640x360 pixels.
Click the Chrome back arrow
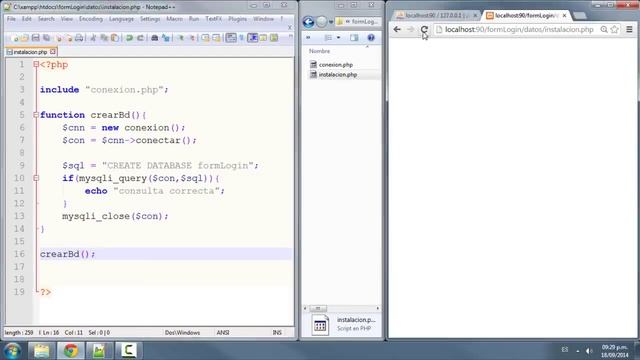tap(397, 29)
